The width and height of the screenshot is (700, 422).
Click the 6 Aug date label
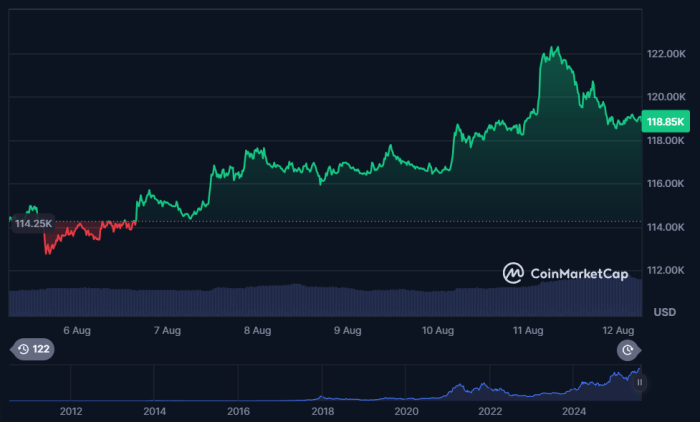(x=77, y=329)
